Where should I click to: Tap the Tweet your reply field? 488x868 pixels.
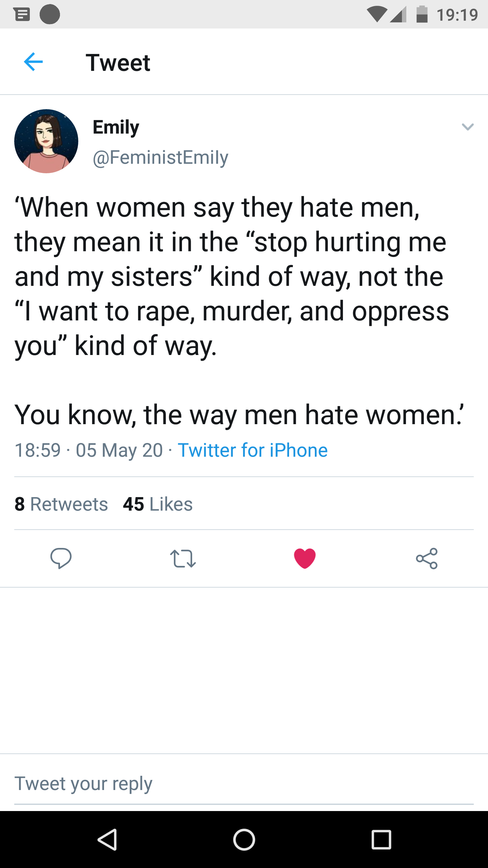tap(83, 783)
